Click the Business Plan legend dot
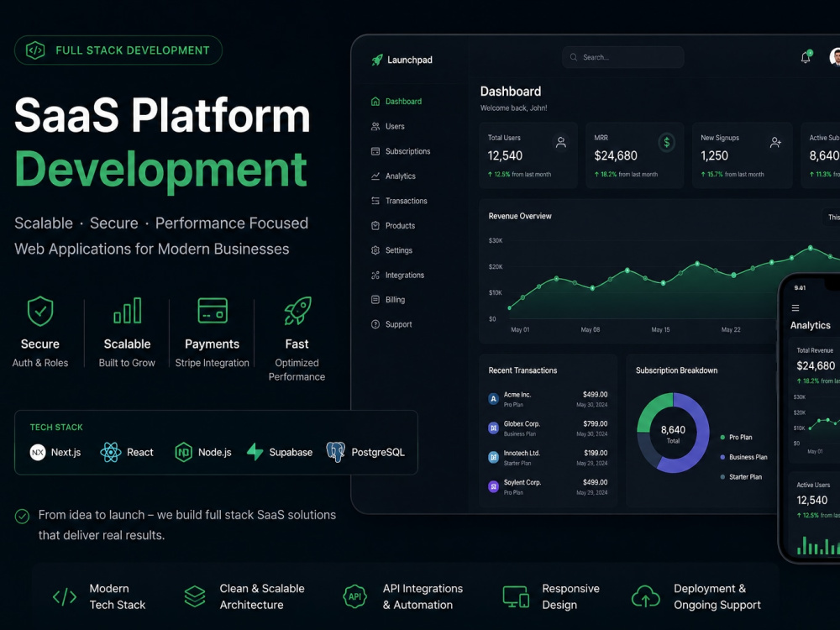840x630 pixels. 722,458
